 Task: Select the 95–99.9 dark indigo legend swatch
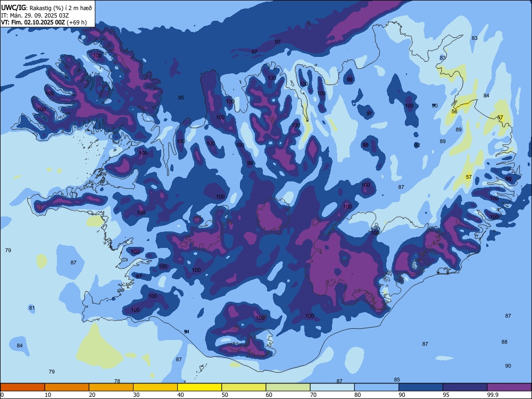[465, 387]
